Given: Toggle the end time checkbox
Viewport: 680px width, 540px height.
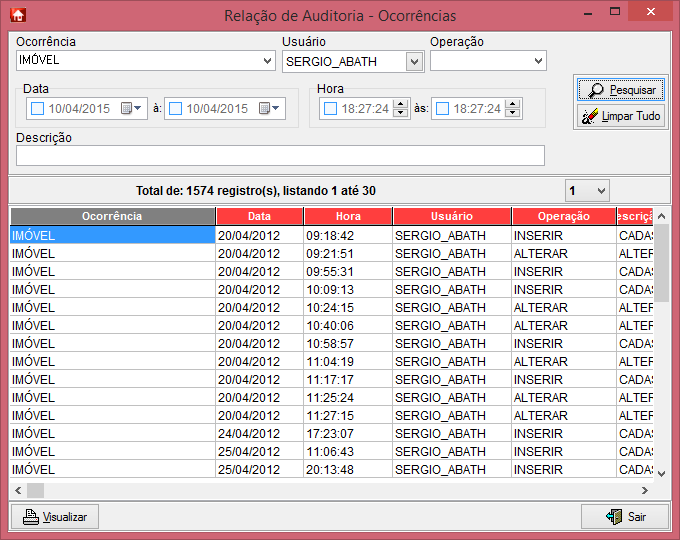Looking at the screenshot, I should pyautogui.click(x=442, y=109).
